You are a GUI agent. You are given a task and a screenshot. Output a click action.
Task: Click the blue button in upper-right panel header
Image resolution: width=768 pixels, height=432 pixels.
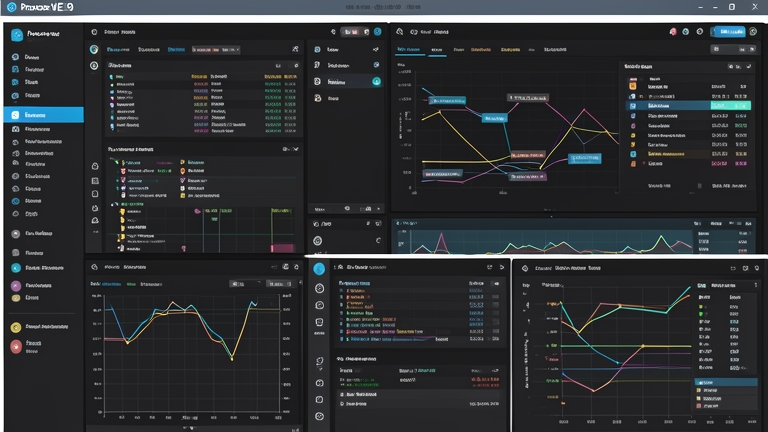(729, 31)
